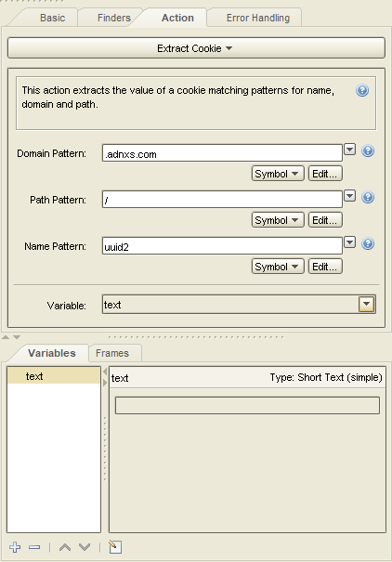Expand the Variable combo box arrow
392x562 pixels.
(x=366, y=305)
